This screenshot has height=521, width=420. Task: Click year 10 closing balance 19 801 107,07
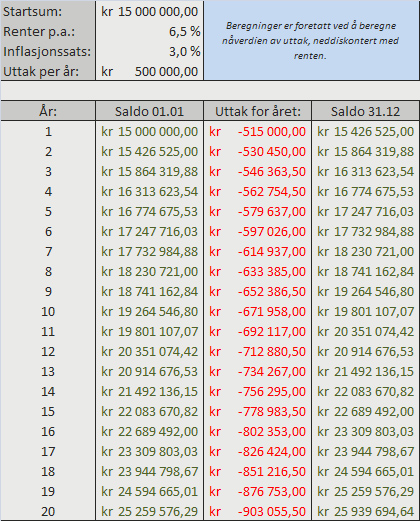point(365,311)
